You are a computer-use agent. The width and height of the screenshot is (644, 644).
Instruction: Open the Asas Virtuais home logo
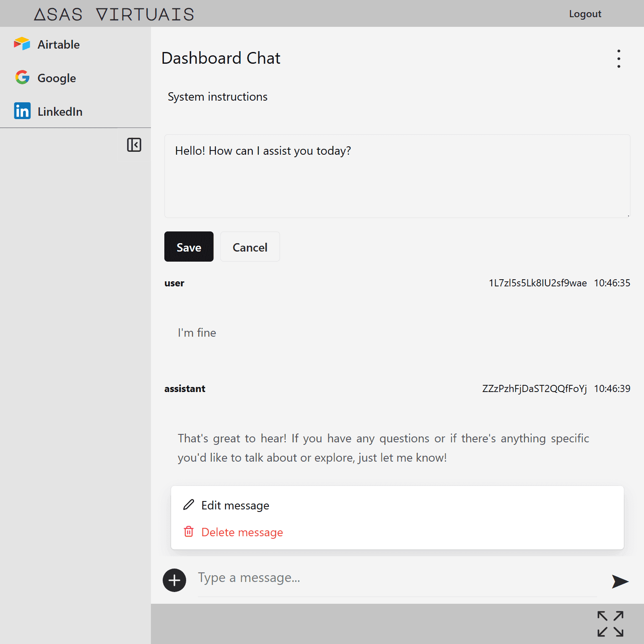pos(114,14)
